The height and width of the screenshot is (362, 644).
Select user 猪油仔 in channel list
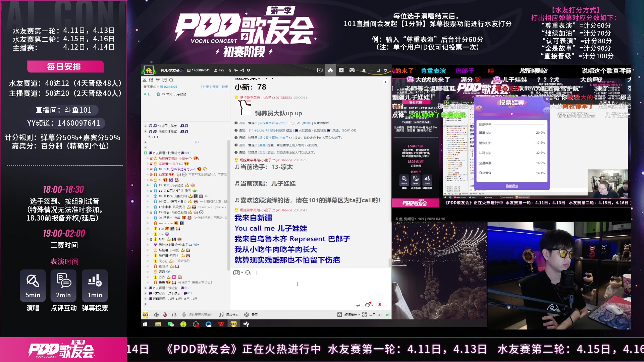pyautogui.click(x=163, y=266)
